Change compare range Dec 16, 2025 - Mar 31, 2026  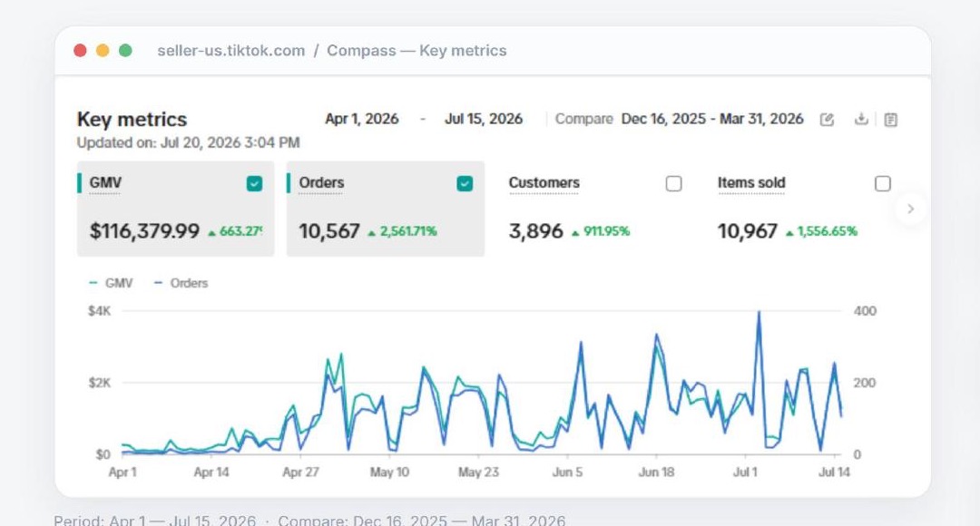coord(712,119)
